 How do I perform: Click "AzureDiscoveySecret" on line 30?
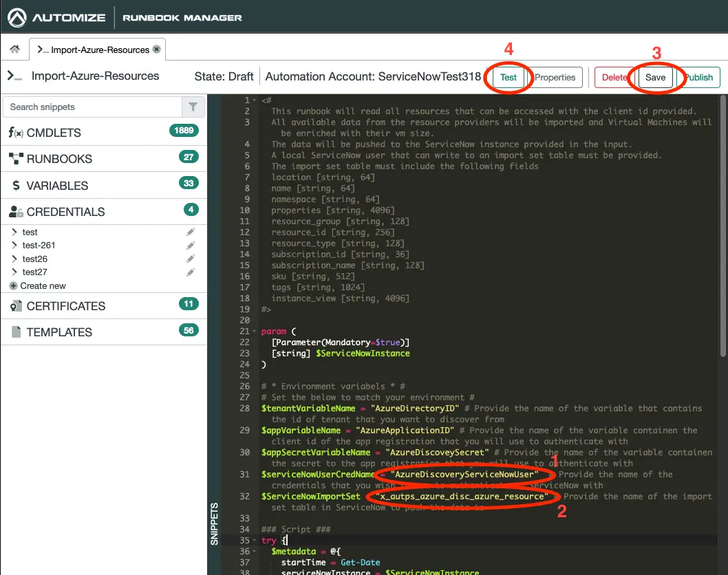click(437, 452)
